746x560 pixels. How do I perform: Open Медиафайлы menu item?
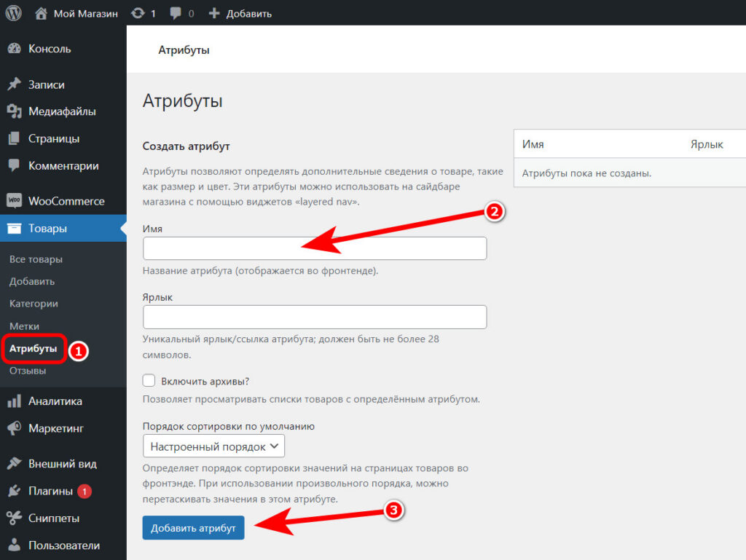click(62, 111)
